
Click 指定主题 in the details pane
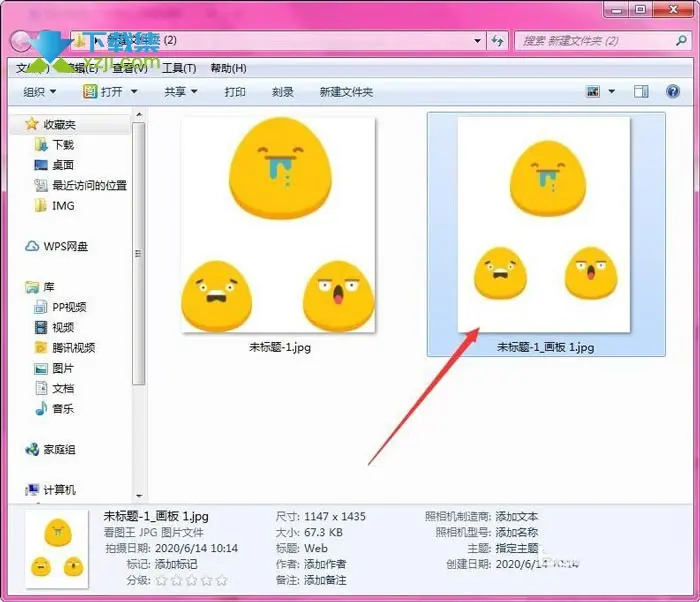[x=517, y=548]
